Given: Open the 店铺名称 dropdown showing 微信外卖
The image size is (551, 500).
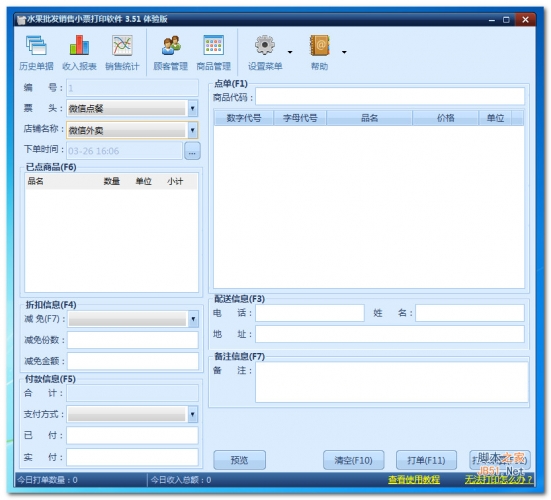Looking at the screenshot, I should [132, 130].
